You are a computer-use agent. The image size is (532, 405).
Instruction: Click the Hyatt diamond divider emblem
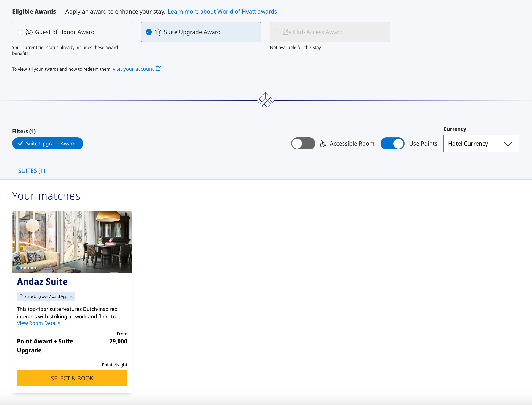(265, 100)
